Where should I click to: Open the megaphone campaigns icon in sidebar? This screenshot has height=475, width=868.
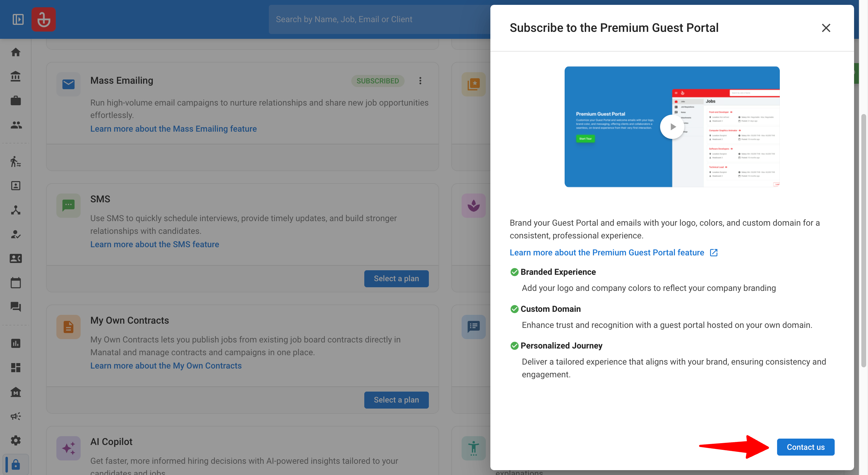(x=15, y=416)
